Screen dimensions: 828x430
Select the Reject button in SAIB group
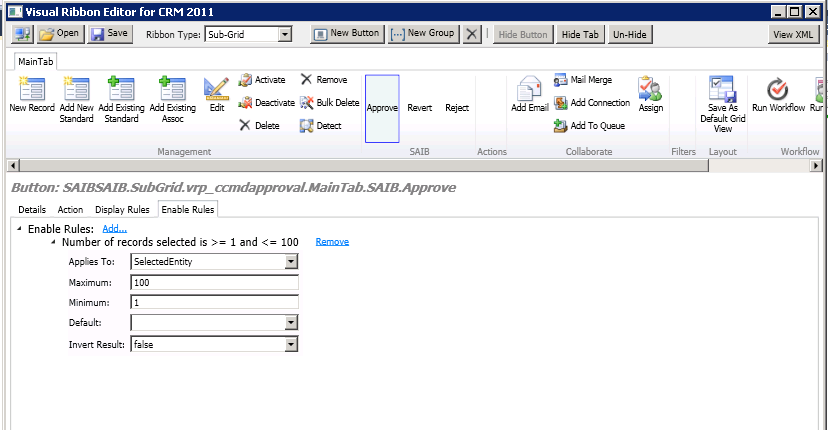(457, 108)
